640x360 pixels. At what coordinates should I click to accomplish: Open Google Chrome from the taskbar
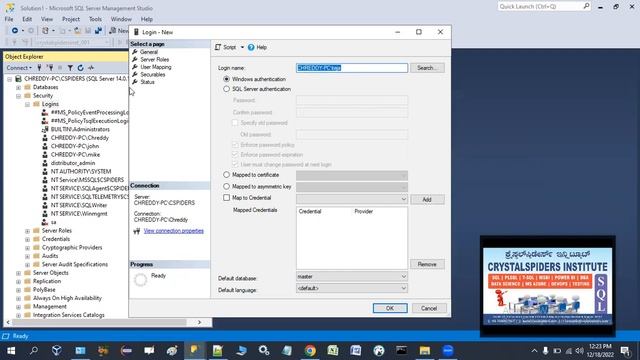pos(310,350)
